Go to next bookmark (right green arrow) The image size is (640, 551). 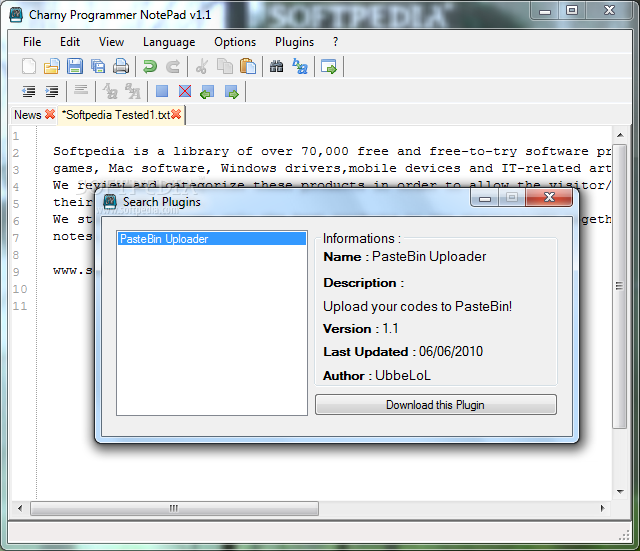point(231,92)
